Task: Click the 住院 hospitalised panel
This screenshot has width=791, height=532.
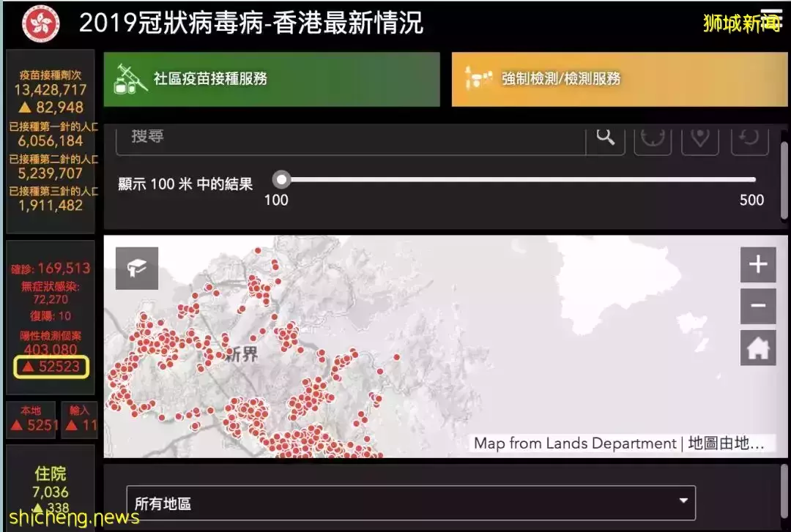Action: coord(51,487)
